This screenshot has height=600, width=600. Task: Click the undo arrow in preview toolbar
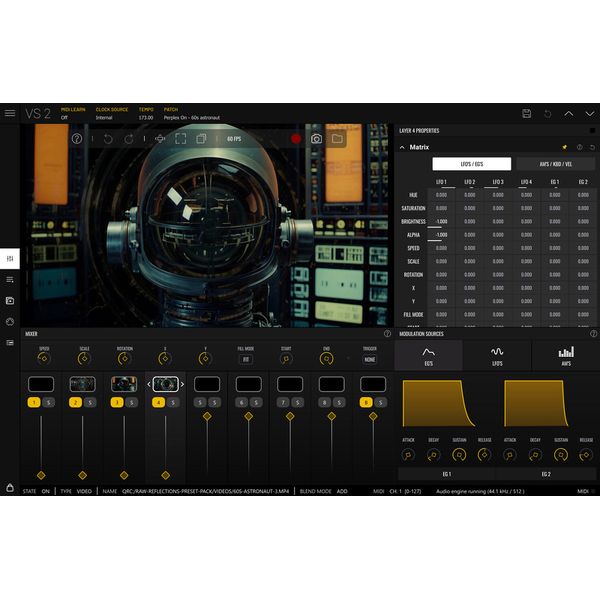(108, 139)
